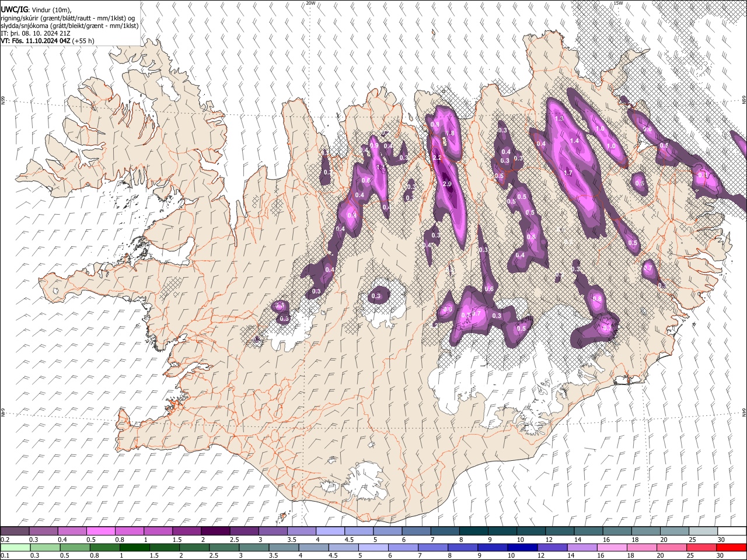
Task: Select the '1.8' value label on the map
Action: click(450, 133)
